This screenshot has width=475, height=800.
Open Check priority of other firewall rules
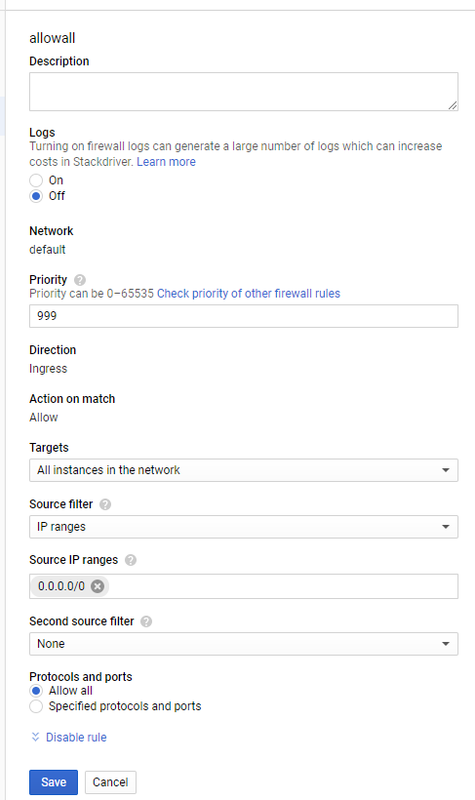pyautogui.click(x=248, y=293)
